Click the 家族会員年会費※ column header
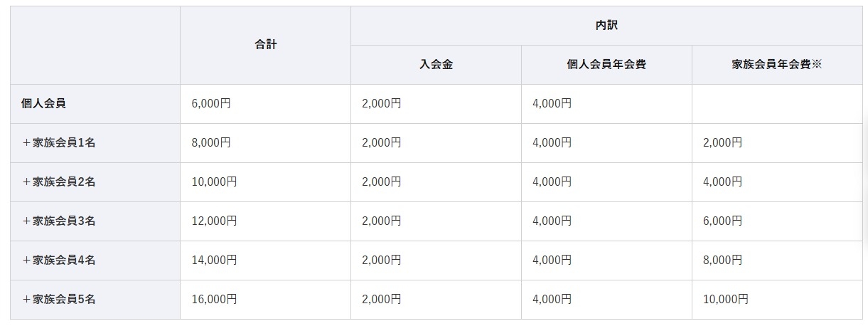This screenshot has height=326, width=868. [777, 65]
